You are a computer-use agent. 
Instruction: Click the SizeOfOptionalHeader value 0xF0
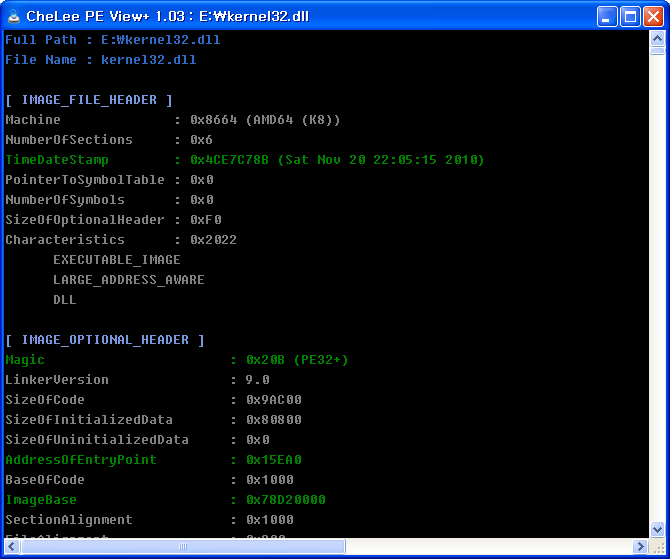click(206, 220)
